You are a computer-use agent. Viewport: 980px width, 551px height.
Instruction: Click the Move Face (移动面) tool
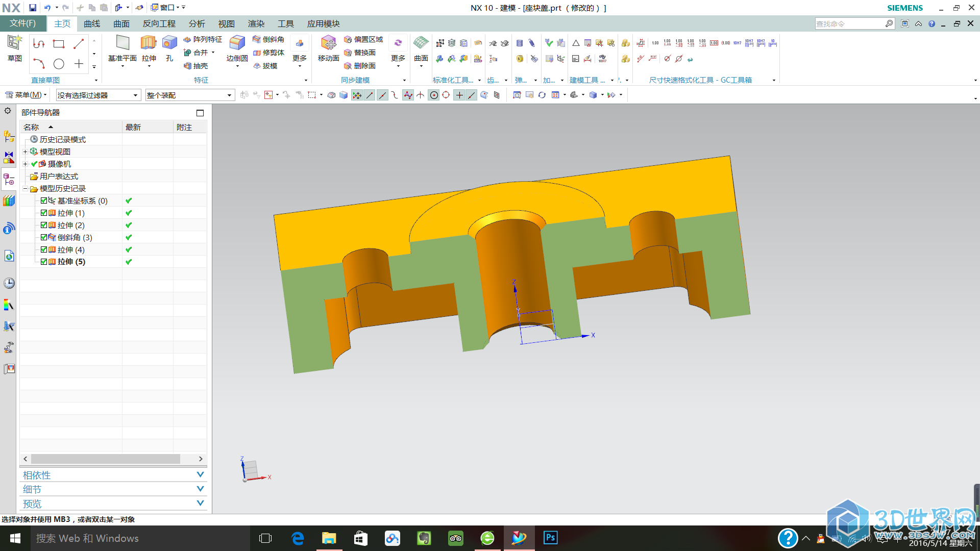[x=328, y=48]
